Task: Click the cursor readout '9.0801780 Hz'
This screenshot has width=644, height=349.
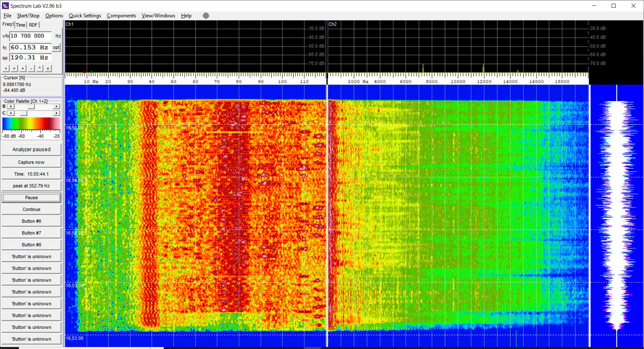Action: click(17, 85)
